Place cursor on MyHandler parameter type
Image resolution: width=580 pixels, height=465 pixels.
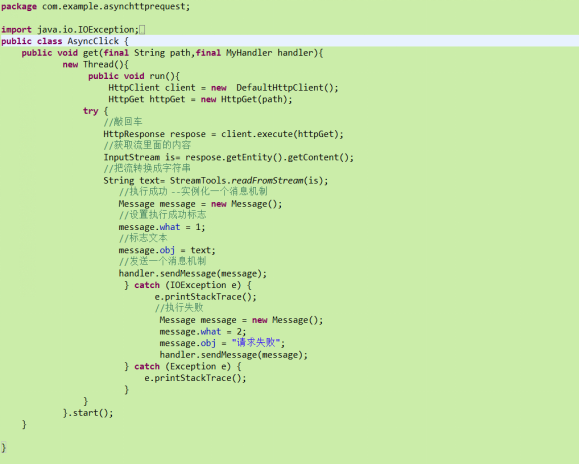pyautogui.click(x=249, y=53)
